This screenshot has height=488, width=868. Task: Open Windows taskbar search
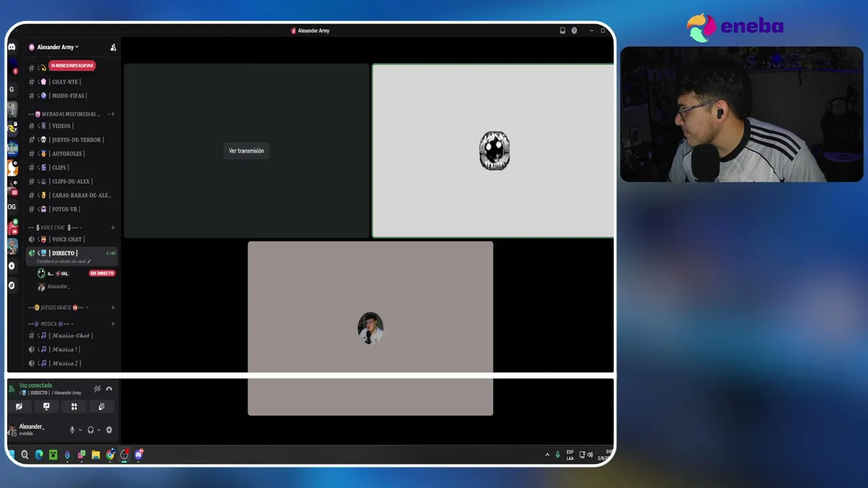[24, 455]
